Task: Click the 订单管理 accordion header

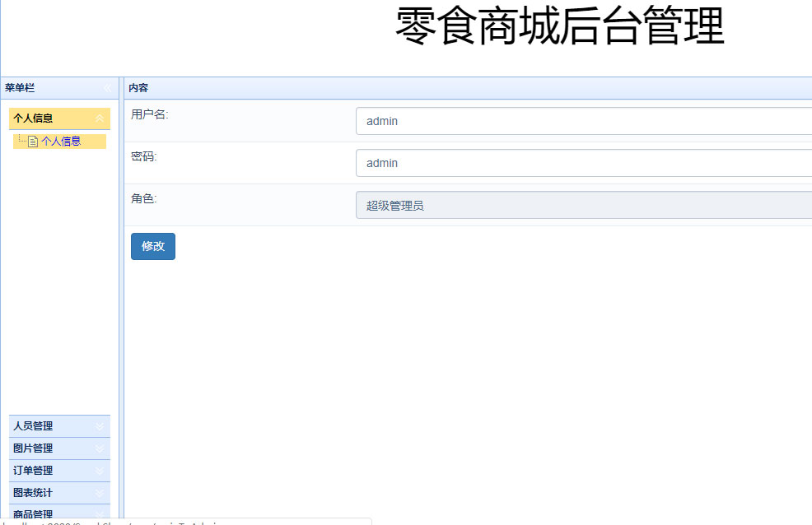Action: click(59, 471)
